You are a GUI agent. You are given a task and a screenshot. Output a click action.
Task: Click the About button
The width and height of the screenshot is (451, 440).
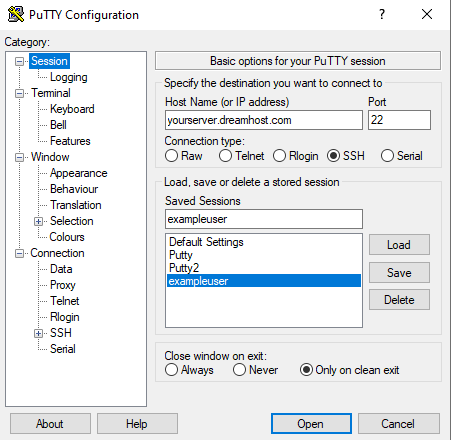pyautogui.click(x=50, y=424)
